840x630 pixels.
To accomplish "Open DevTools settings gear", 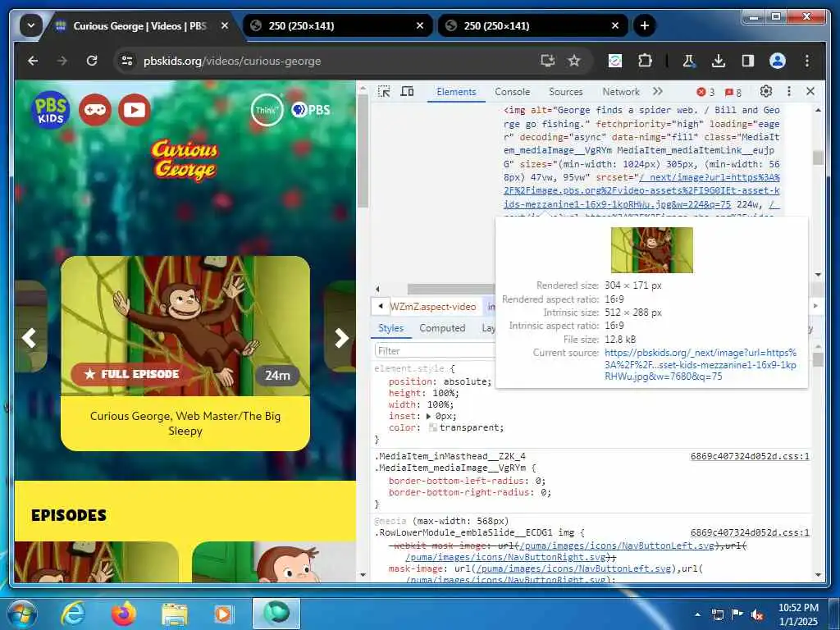I will 766,92.
